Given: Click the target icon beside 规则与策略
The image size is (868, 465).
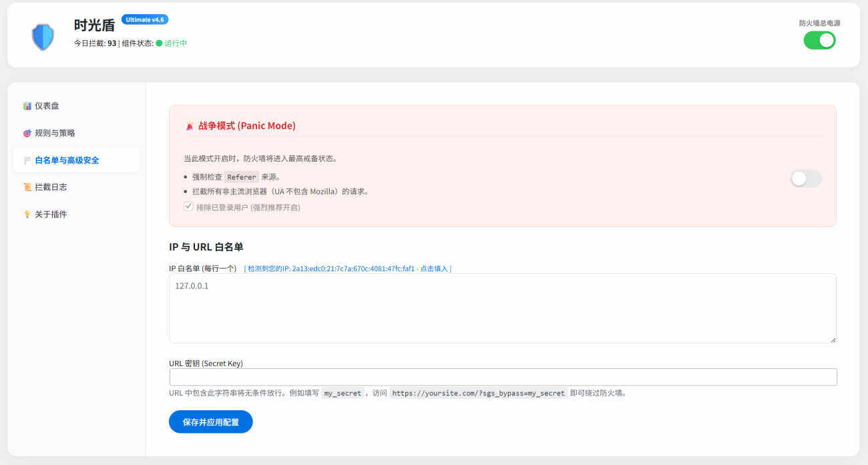Looking at the screenshot, I should pyautogui.click(x=27, y=133).
